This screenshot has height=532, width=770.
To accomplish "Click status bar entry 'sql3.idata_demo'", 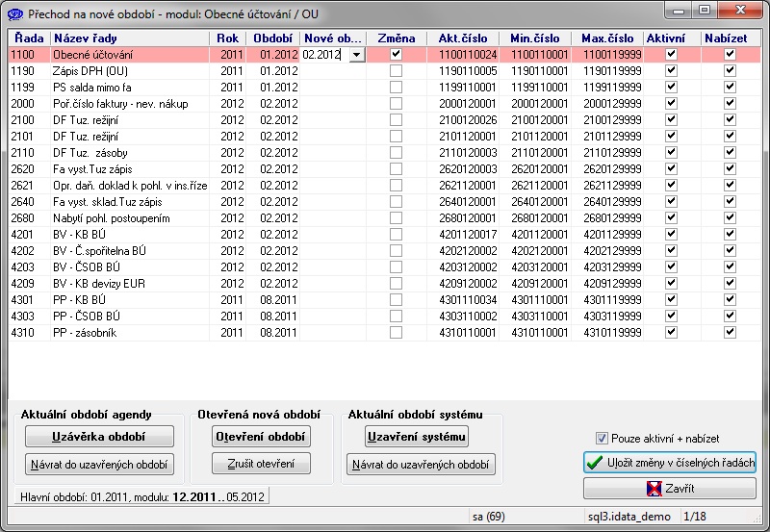I will pos(629,517).
